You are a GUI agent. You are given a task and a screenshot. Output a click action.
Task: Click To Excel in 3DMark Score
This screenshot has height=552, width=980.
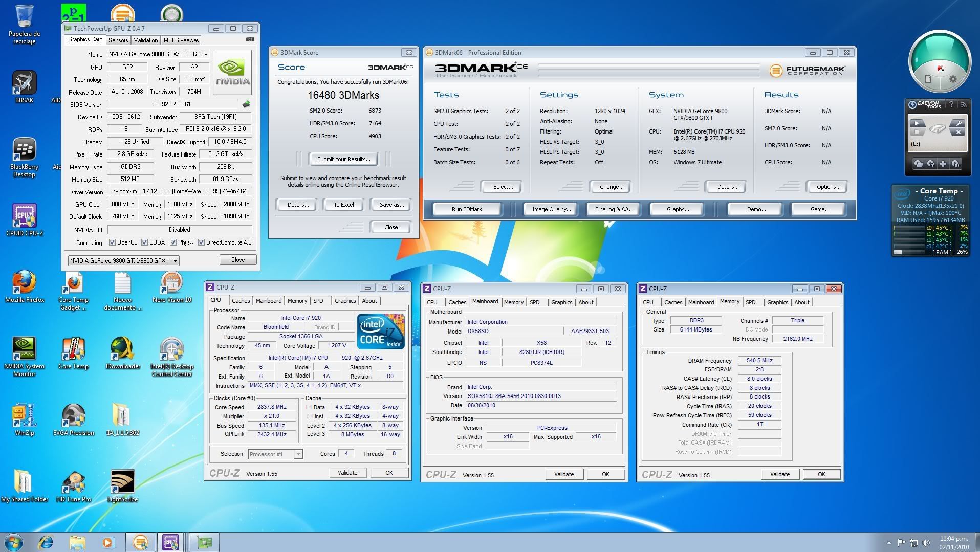(x=343, y=205)
